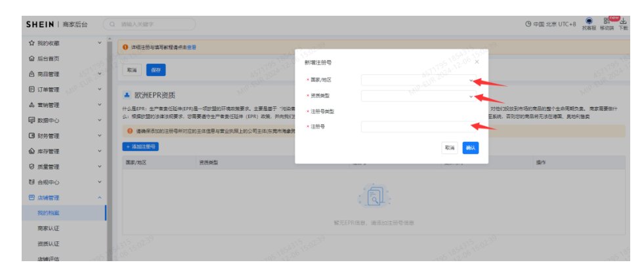The width and height of the screenshot is (644, 271).
Task: Click the 请输入关键字 search field
Action: tap(149, 24)
